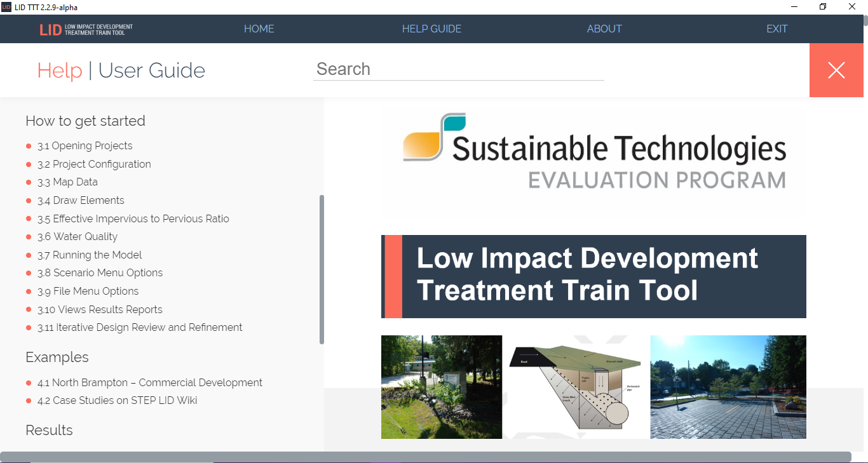Open the HOME menu item

click(x=259, y=29)
